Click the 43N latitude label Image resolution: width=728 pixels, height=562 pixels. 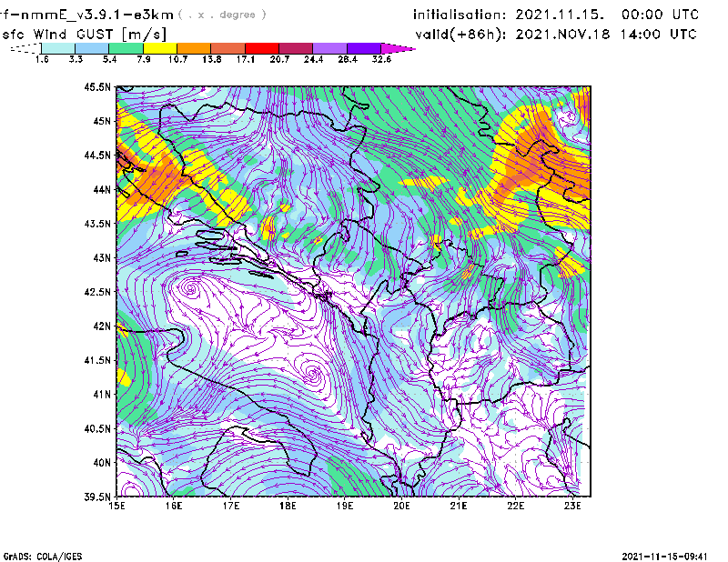pyautogui.click(x=102, y=257)
